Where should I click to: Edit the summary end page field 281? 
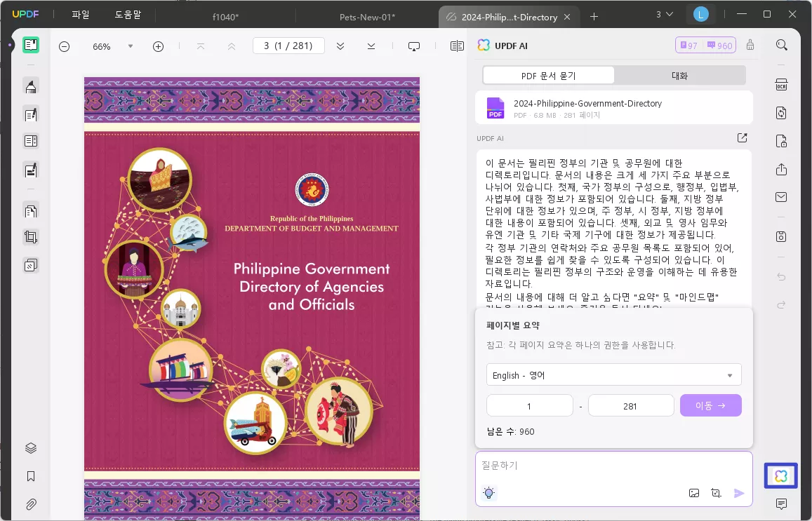point(631,405)
